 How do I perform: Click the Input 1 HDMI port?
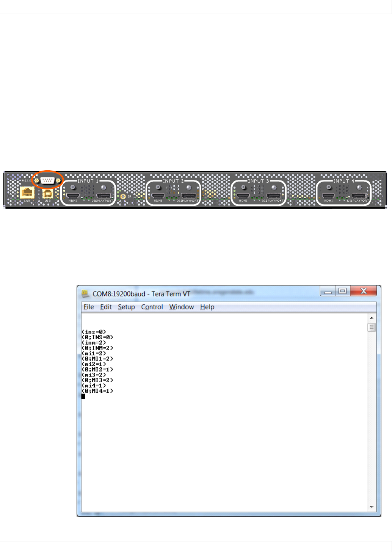(73, 196)
